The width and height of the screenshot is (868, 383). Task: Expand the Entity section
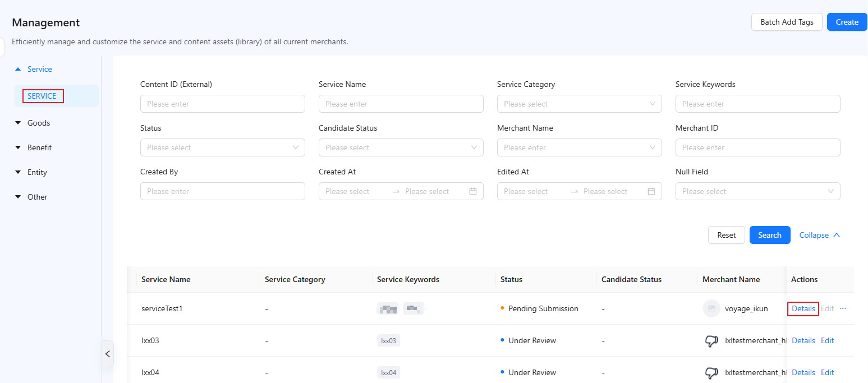point(18,172)
